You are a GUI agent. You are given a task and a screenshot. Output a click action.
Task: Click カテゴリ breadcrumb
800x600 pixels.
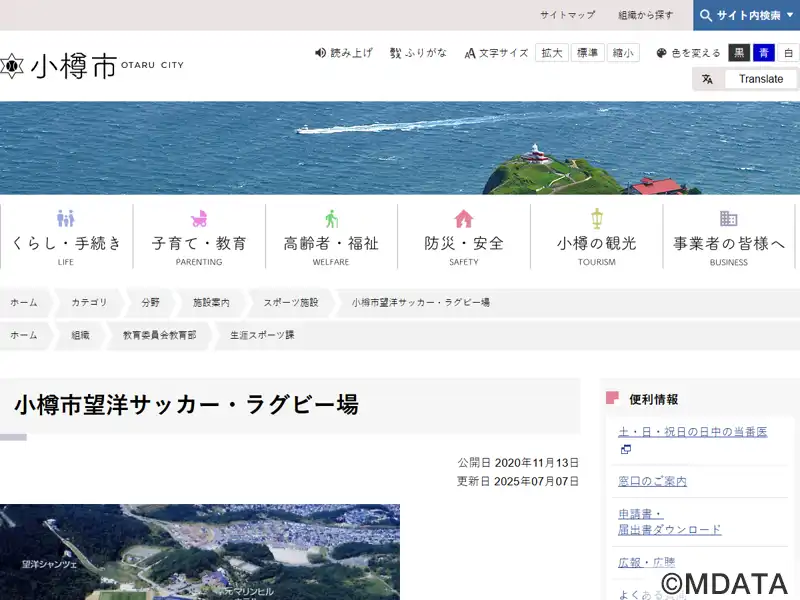(89, 303)
